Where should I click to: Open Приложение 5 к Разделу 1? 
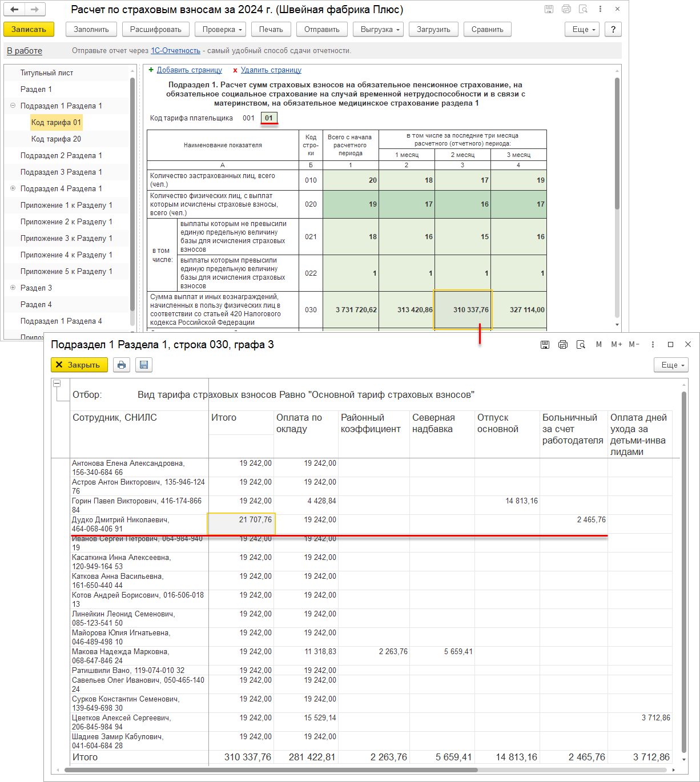point(66,271)
